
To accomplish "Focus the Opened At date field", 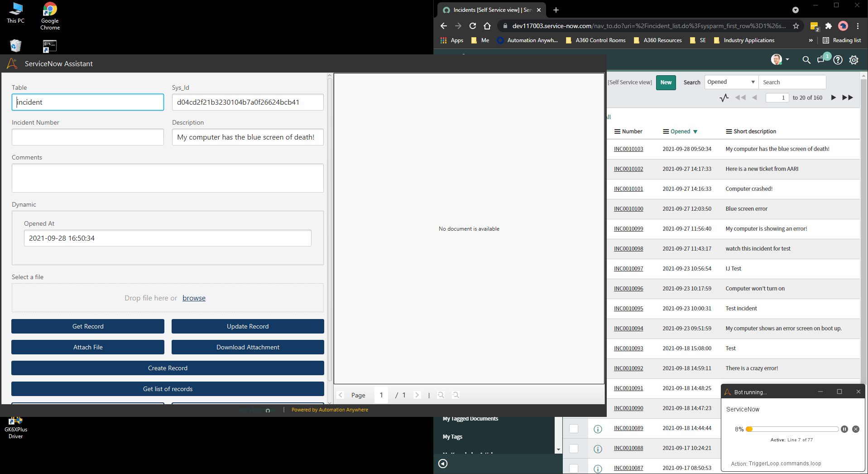I will click(168, 238).
